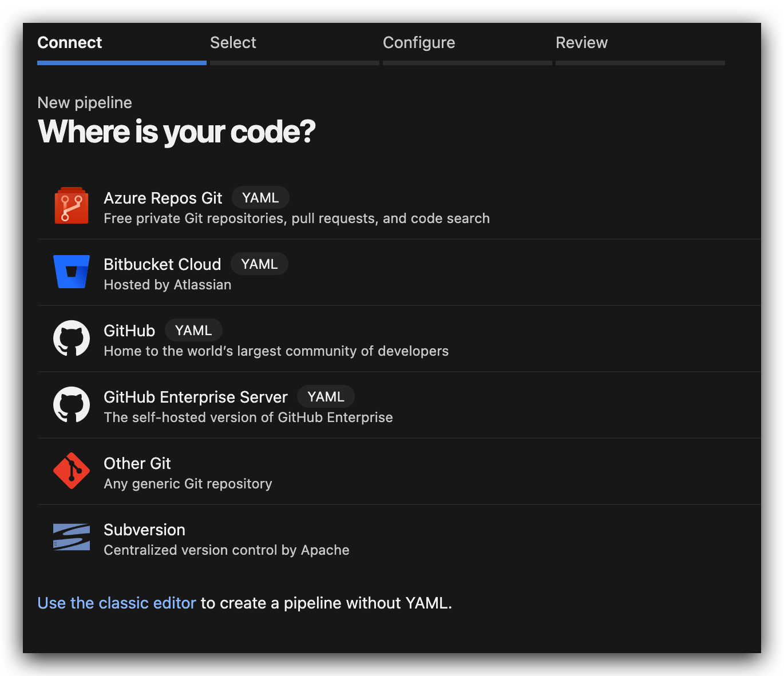This screenshot has width=784, height=676.
Task: Click the GitHub Enterprise Server octocat icon
Action: point(72,405)
